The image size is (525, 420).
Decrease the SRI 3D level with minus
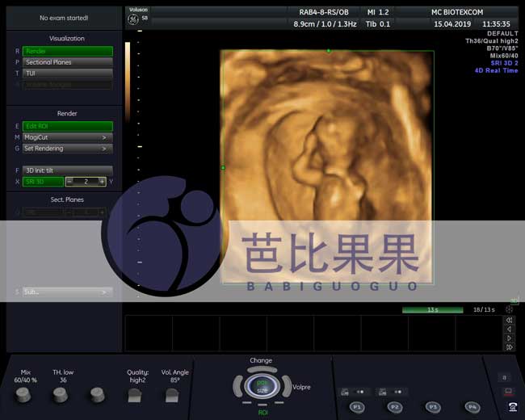pyautogui.click(x=69, y=182)
